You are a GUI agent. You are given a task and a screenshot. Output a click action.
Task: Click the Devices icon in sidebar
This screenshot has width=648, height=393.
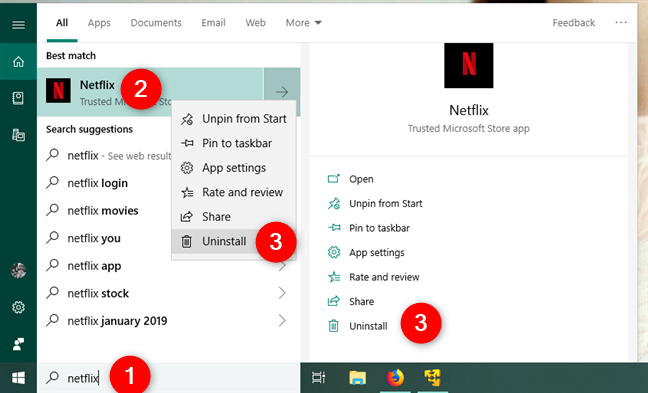18,135
